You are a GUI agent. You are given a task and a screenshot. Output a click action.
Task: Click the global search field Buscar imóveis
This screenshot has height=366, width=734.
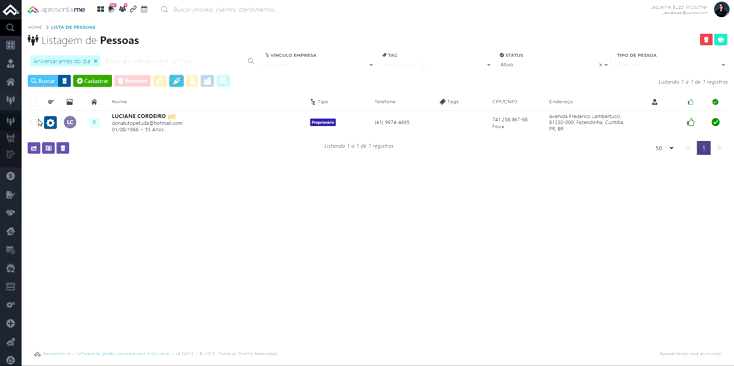point(225,9)
